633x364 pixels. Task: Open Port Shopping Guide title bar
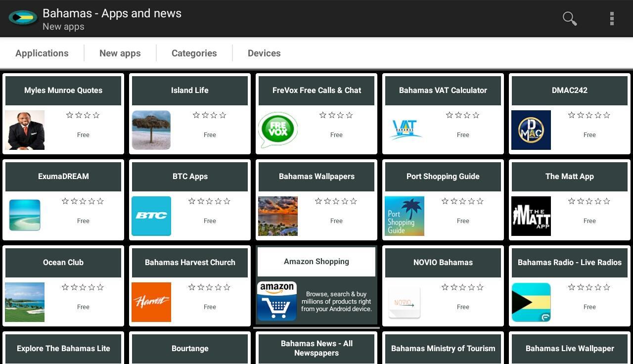(x=443, y=177)
